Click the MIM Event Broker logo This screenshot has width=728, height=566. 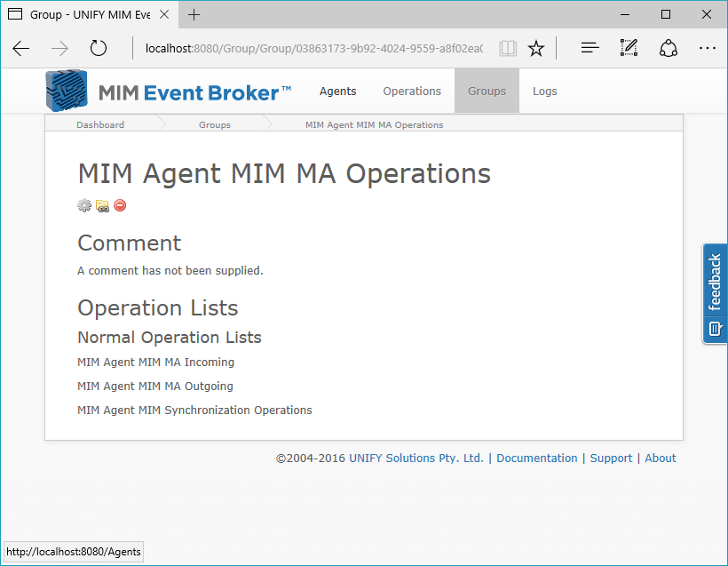[168, 92]
